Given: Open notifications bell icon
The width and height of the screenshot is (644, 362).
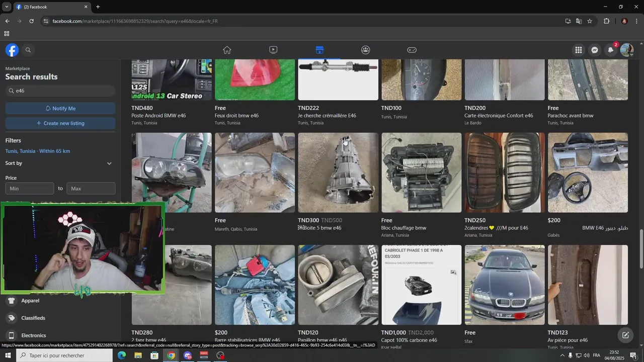Looking at the screenshot, I should click(x=611, y=50).
